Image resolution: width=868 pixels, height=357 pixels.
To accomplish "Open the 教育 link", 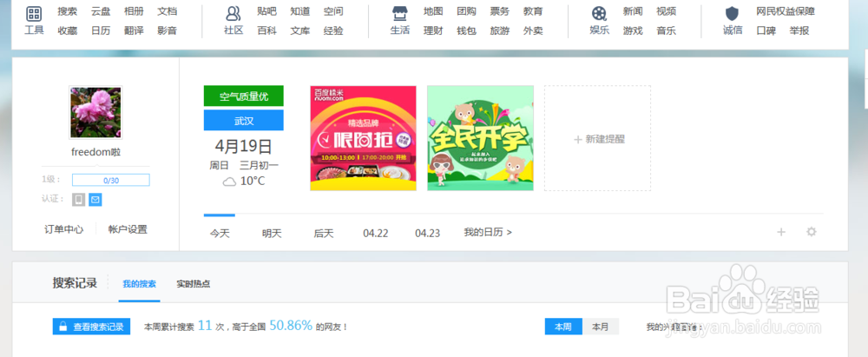I will (533, 11).
